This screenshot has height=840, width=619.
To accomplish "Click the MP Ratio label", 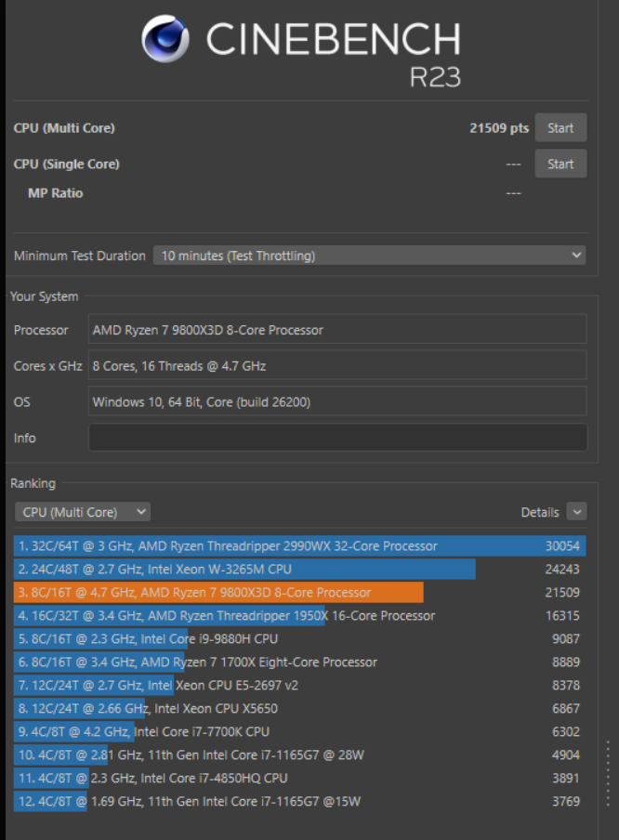I will click(55, 193).
